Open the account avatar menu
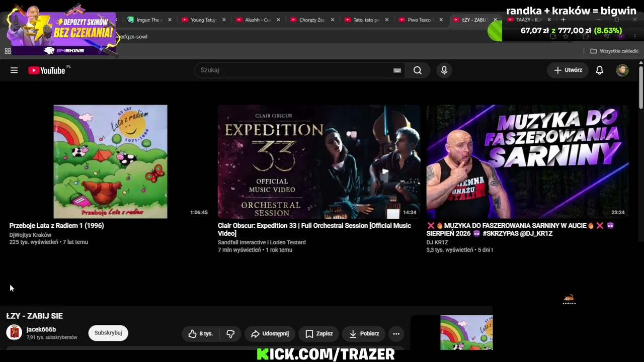 coord(622,70)
